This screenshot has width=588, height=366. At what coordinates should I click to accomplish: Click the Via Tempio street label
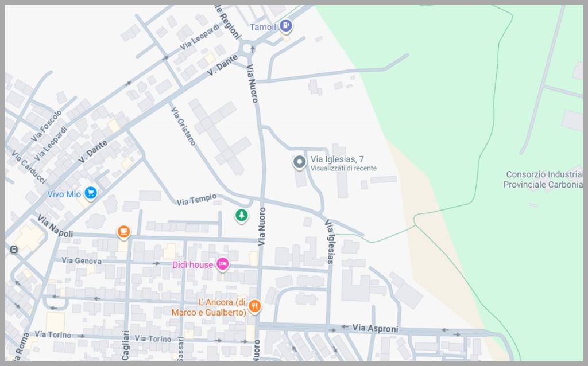click(196, 200)
